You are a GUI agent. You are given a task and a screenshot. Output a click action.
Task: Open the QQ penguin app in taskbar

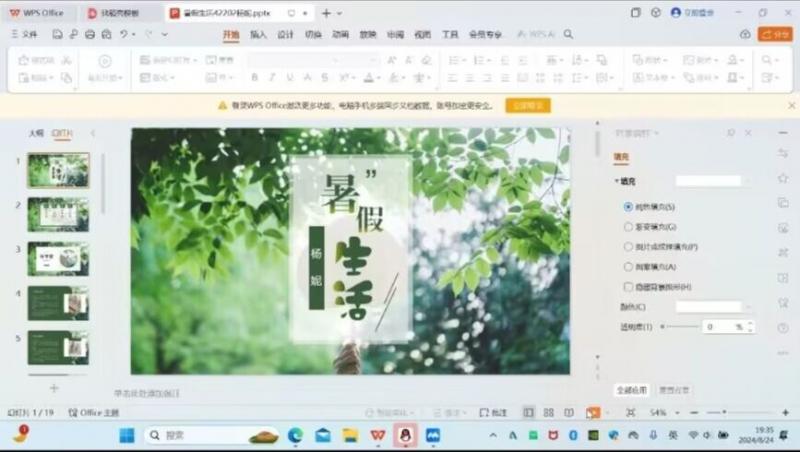click(405, 435)
